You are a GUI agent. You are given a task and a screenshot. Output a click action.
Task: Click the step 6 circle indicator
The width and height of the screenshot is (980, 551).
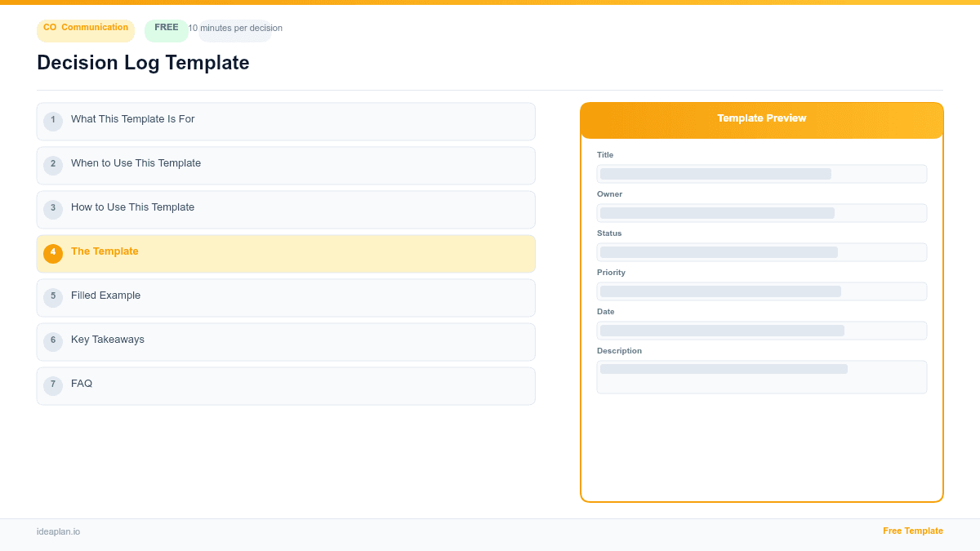53,340
